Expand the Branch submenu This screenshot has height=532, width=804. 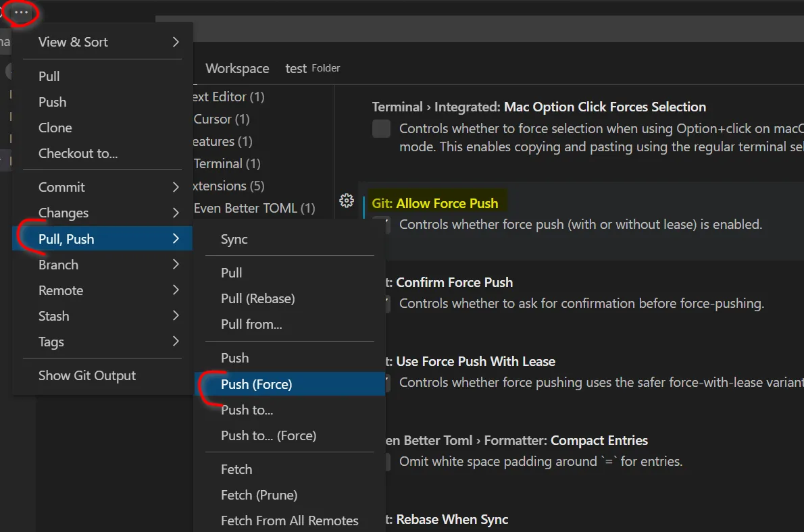pyautogui.click(x=58, y=265)
